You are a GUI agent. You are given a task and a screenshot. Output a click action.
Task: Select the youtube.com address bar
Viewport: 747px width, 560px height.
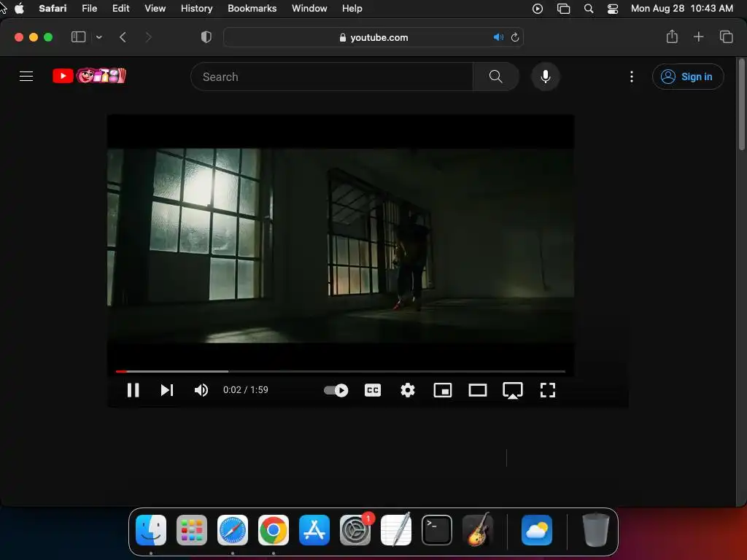click(373, 37)
